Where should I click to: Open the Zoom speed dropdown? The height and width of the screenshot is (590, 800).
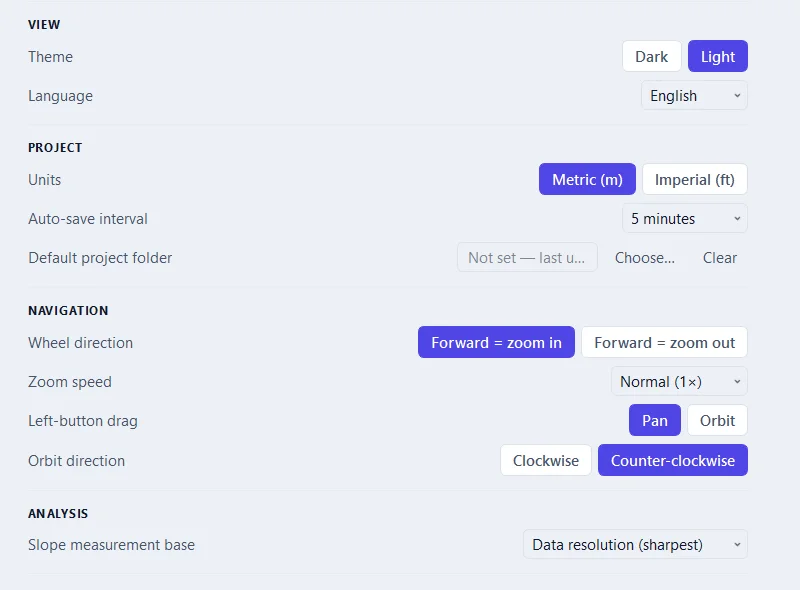680,381
